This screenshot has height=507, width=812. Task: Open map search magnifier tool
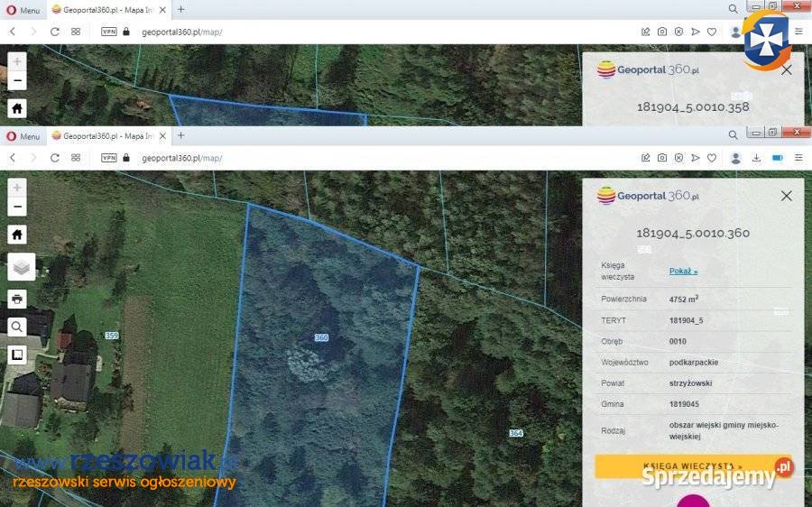17,327
